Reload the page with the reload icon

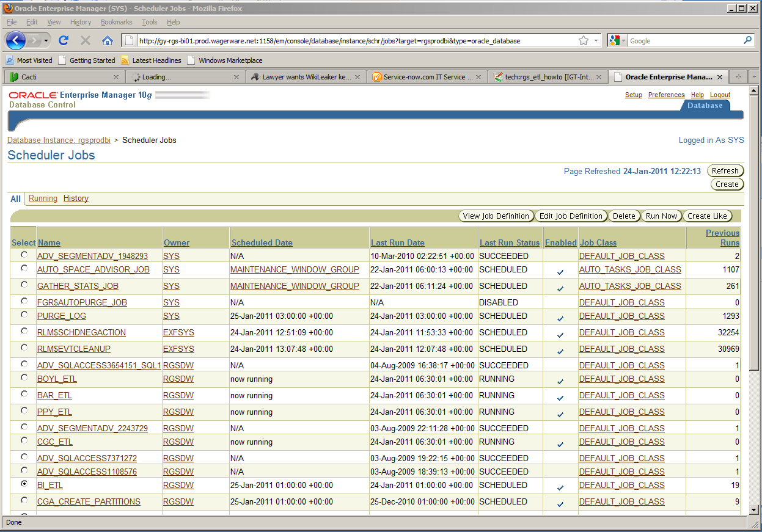point(64,41)
